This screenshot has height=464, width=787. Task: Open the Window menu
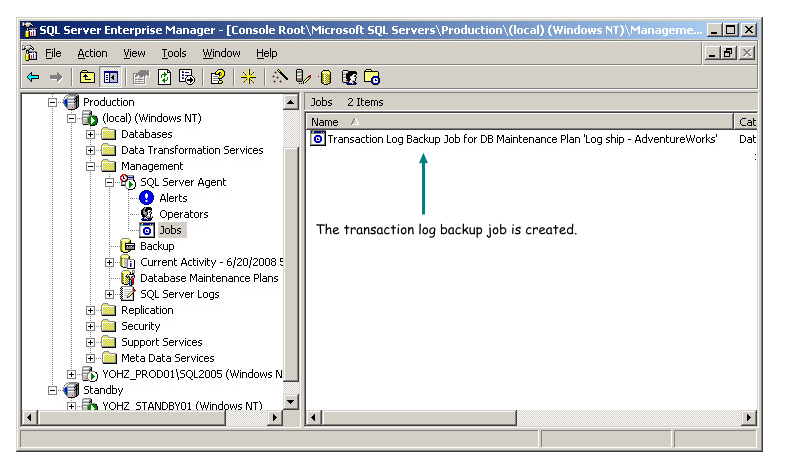coord(221,53)
